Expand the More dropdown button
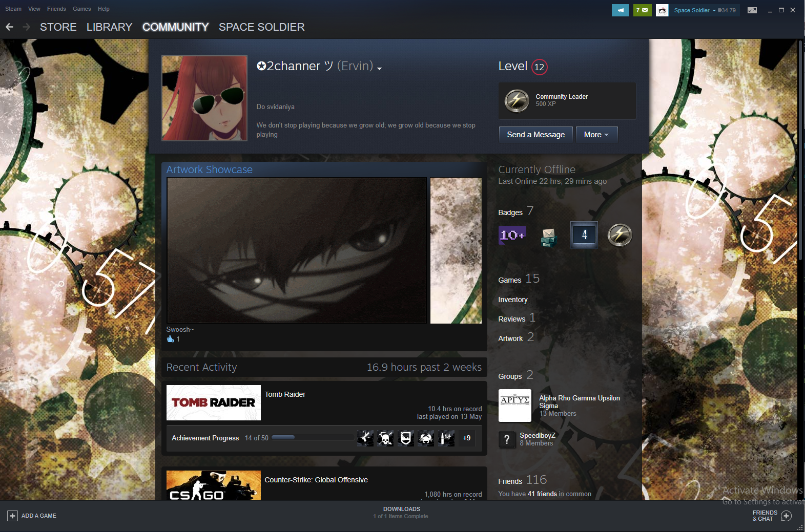The height and width of the screenshot is (532, 805). tap(596, 135)
